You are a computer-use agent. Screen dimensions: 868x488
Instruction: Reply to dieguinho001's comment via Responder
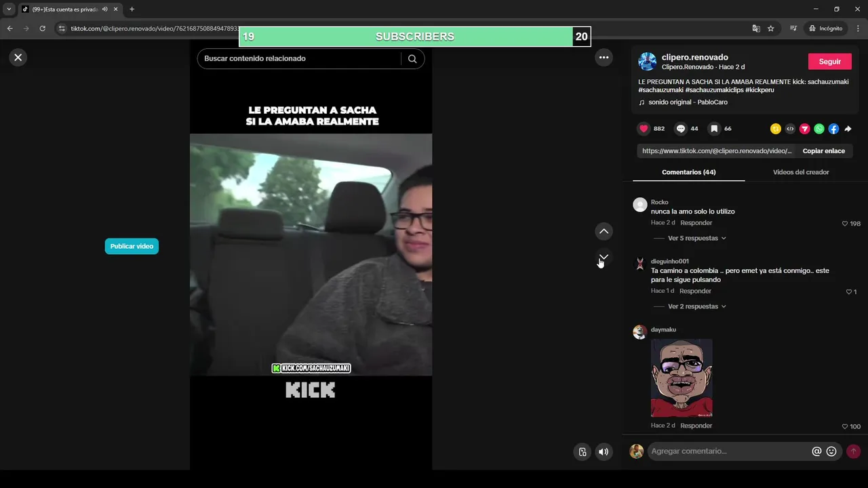695,291
